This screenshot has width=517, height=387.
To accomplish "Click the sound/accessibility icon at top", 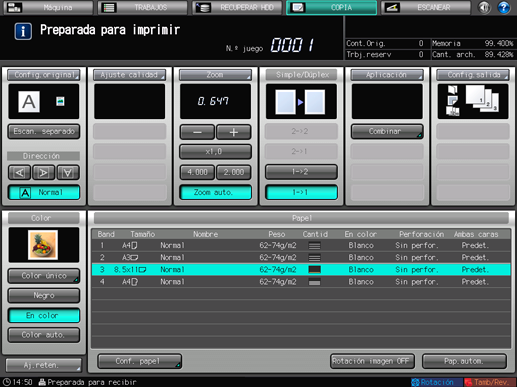I will pyautogui.click(x=484, y=7).
